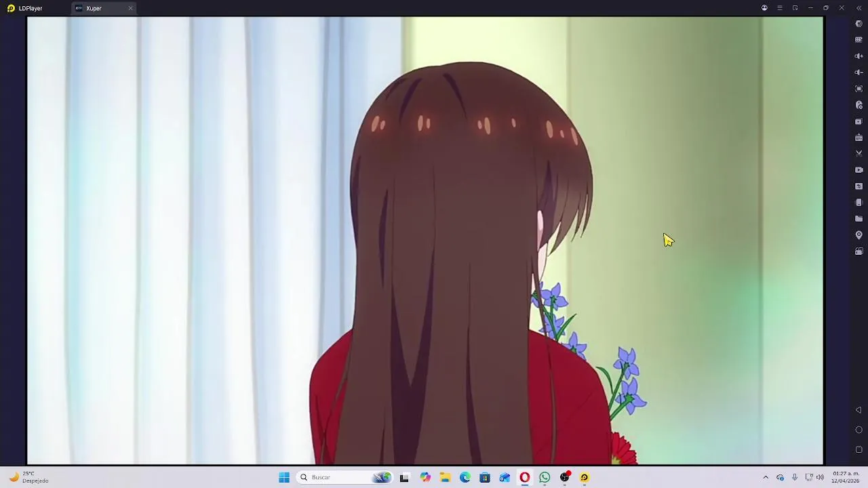This screenshot has width=868, height=488.
Task: Open keyboard mapping tool in sidebar
Action: click(x=859, y=40)
